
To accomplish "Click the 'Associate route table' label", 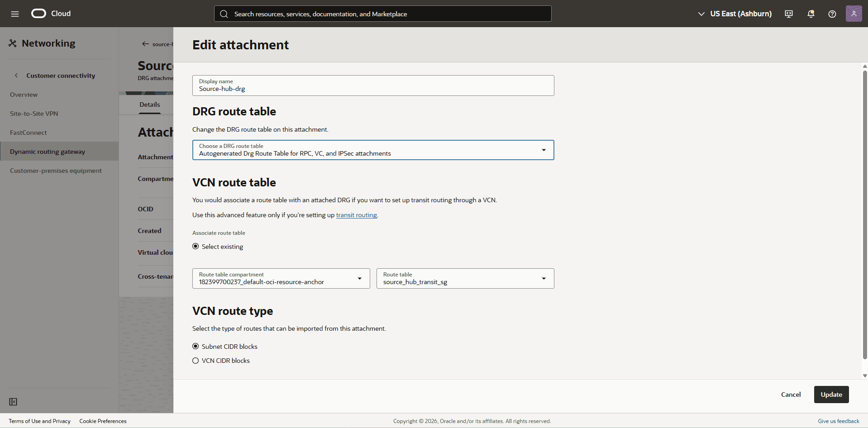I will point(219,233).
